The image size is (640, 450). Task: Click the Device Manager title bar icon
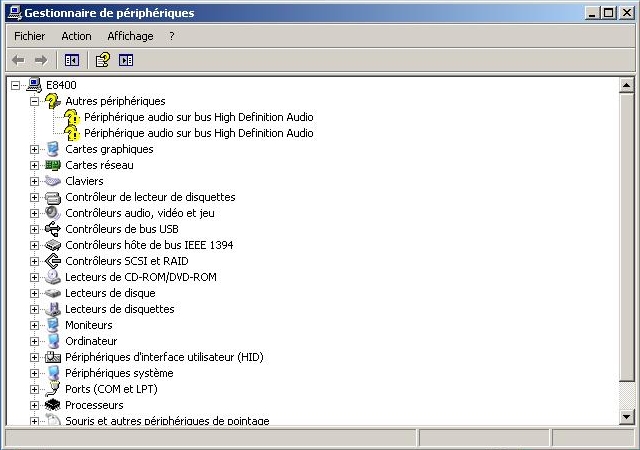pyautogui.click(x=15, y=13)
